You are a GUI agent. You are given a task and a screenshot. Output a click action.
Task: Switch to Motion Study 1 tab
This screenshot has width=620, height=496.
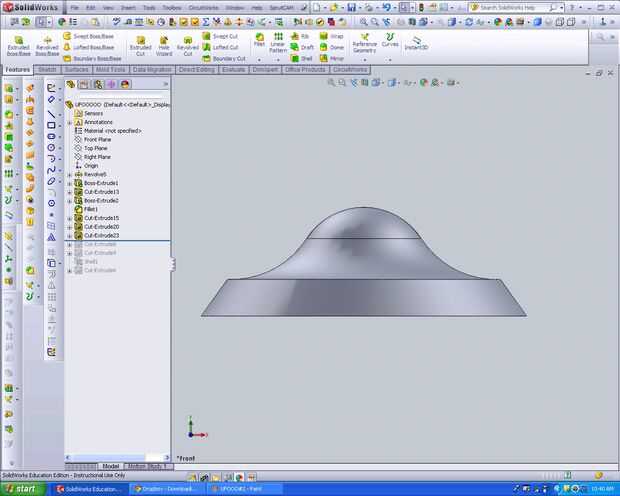pyautogui.click(x=148, y=467)
